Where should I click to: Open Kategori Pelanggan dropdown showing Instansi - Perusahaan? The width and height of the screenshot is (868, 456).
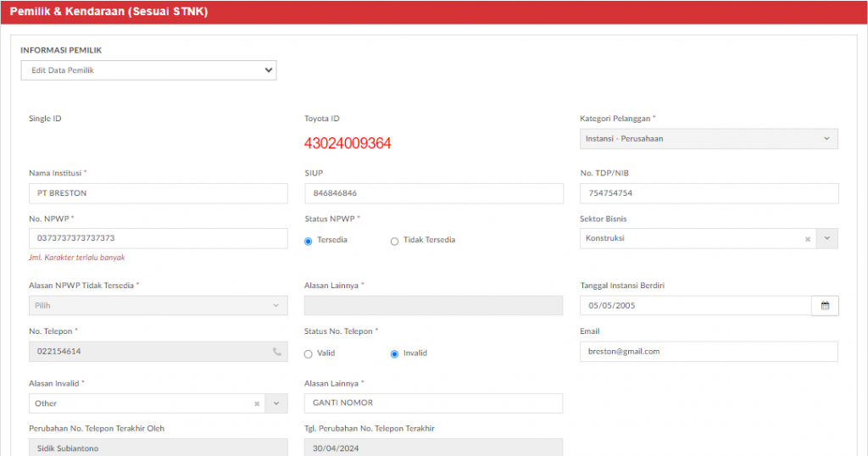tap(709, 139)
